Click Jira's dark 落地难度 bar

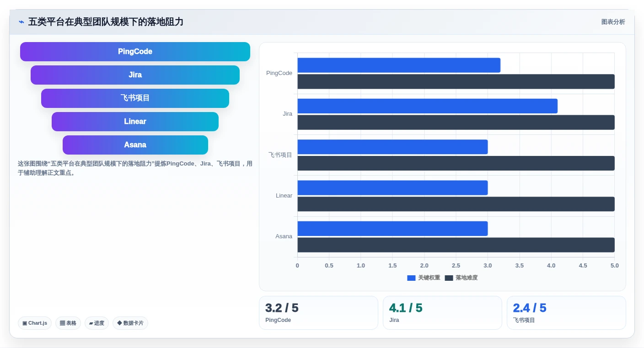pyautogui.click(x=456, y=123)
